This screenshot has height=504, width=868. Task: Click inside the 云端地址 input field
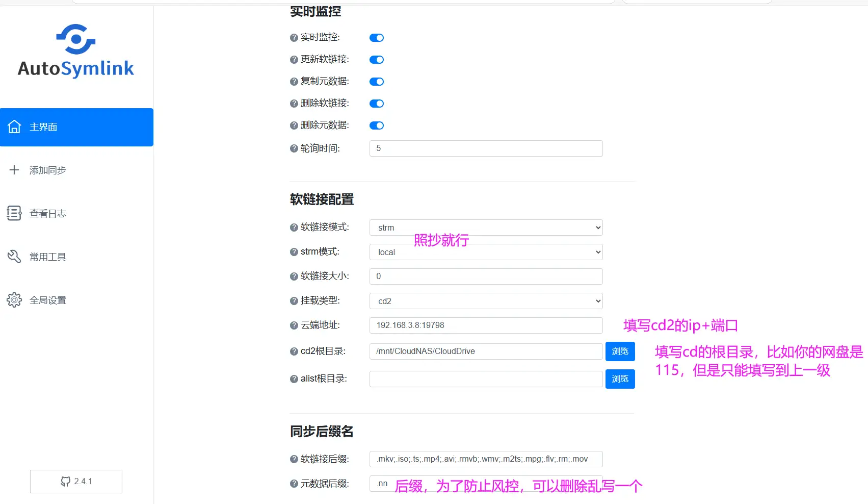485,325
